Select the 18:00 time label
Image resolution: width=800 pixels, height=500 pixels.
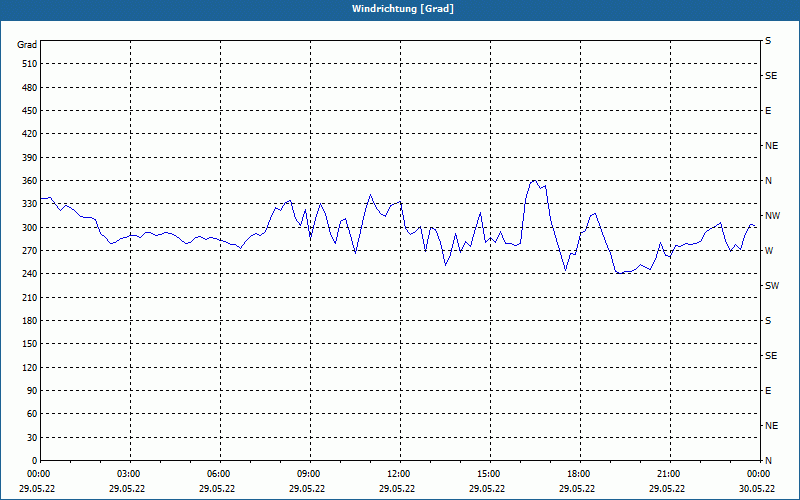pyautogui.click(x=578, y=474)
